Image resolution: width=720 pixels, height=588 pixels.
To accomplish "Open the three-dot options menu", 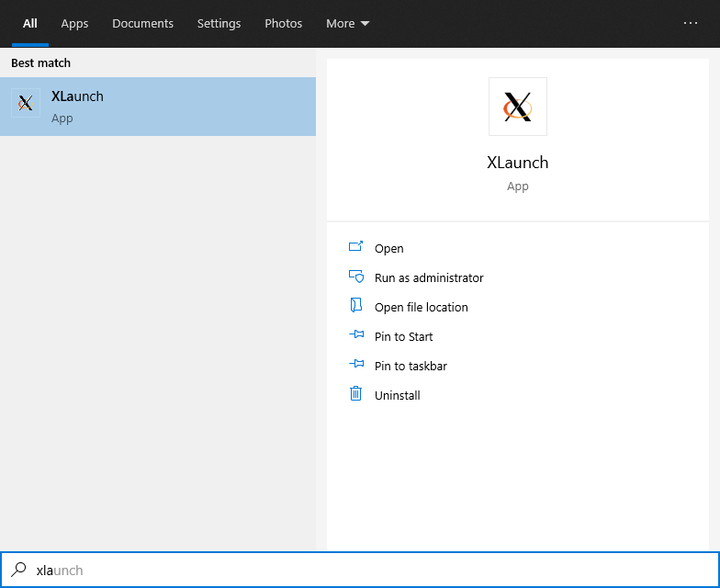I will pos(691,23).
